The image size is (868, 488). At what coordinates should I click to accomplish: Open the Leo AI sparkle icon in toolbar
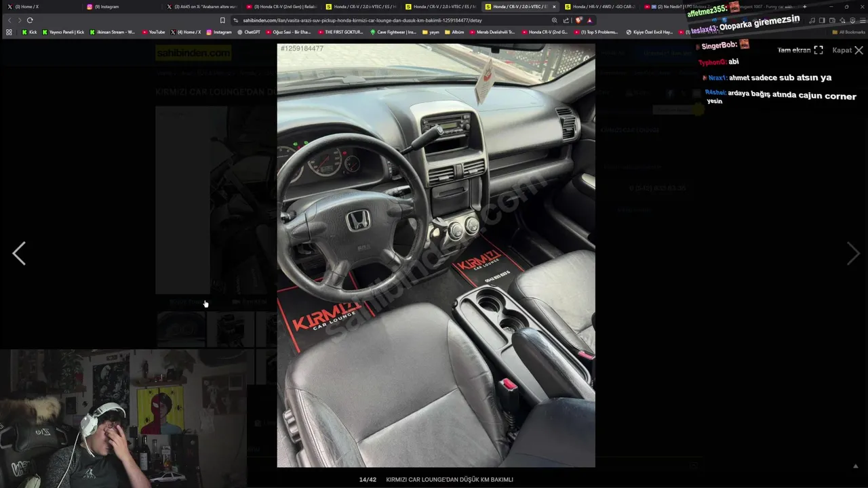[842, 20]
